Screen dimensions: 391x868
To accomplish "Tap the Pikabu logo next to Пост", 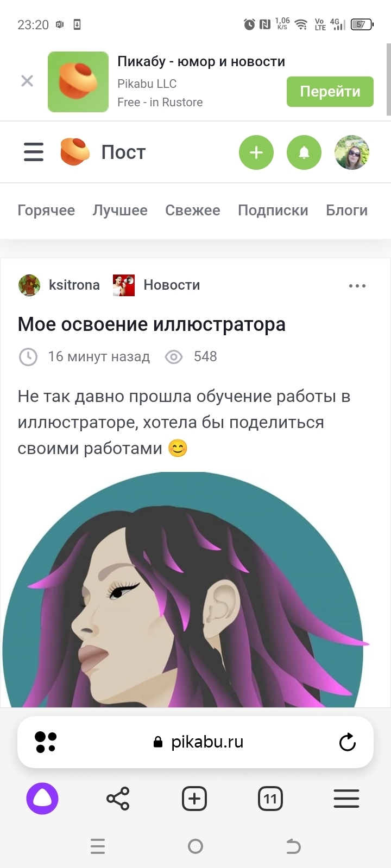I will pyautogui.click(x=75, y=152).
